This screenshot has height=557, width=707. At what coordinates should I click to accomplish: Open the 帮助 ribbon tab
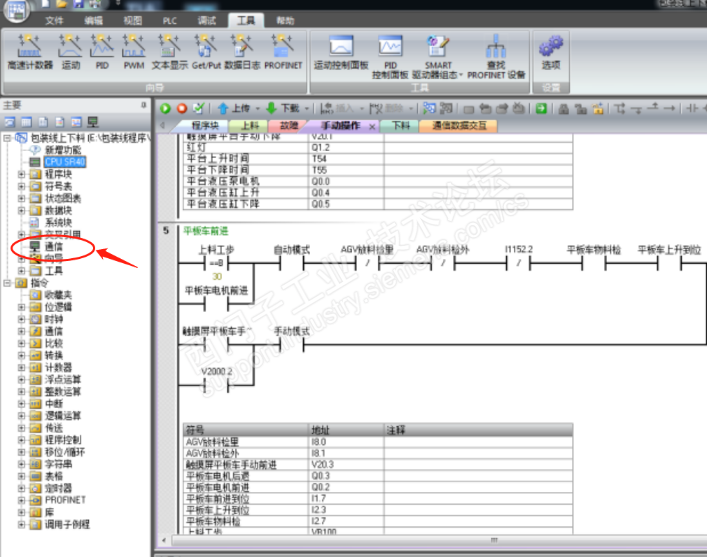point(285,20)
